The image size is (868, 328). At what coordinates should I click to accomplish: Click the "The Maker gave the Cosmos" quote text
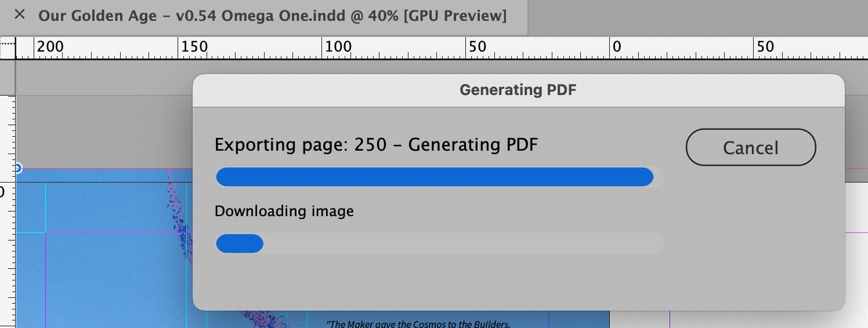pos(418,323)
